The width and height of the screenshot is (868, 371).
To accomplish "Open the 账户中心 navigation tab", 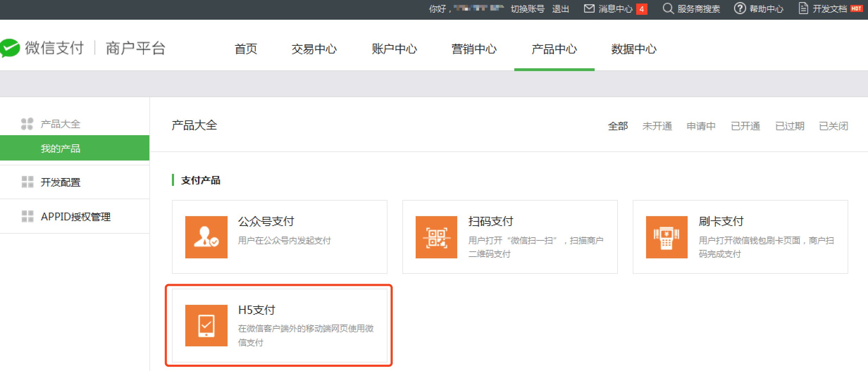I will (394, 49).
